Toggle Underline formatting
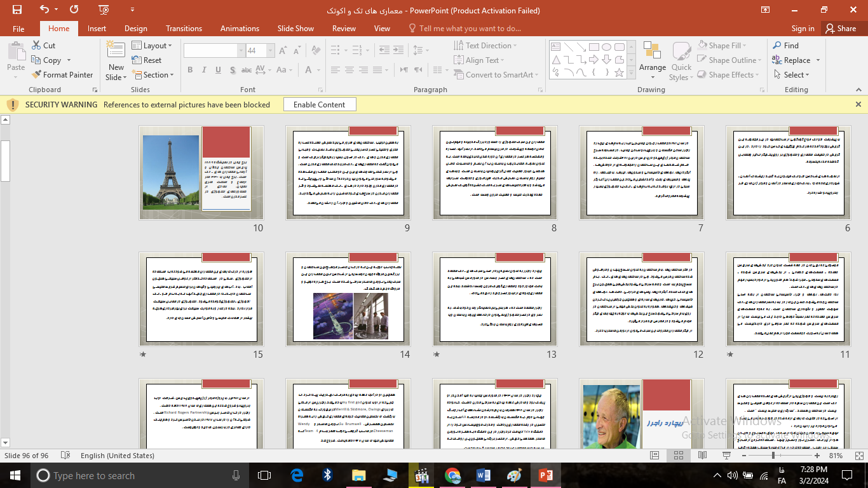Viewport: 868px width, 488px height. 217,71
